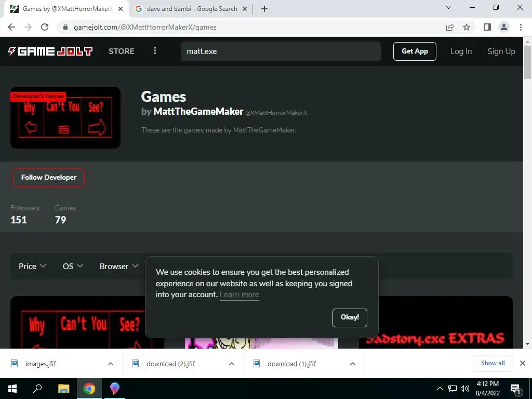Open the notification center icon
Viewport: 532px width, 399px height.
(x=515, y=389)
